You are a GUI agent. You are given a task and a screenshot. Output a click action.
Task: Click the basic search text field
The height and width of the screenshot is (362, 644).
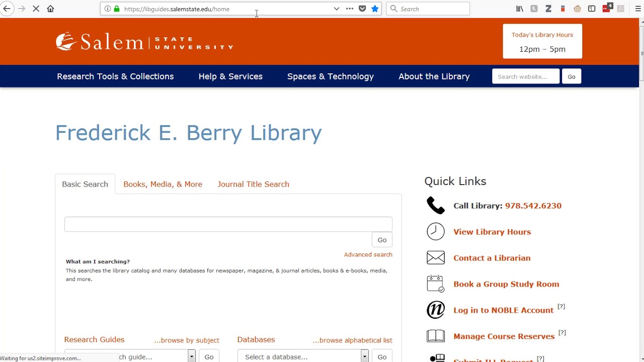click(x=228, y=224)
